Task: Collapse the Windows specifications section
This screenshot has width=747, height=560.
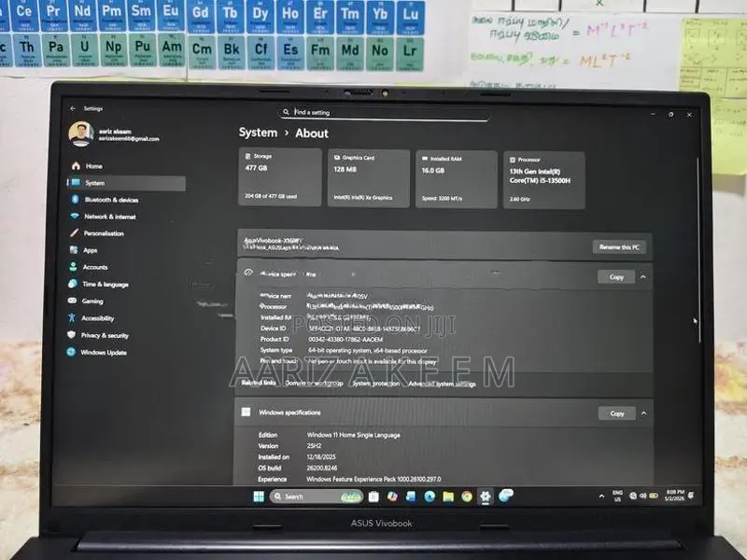Action: [x=644, y=413]
